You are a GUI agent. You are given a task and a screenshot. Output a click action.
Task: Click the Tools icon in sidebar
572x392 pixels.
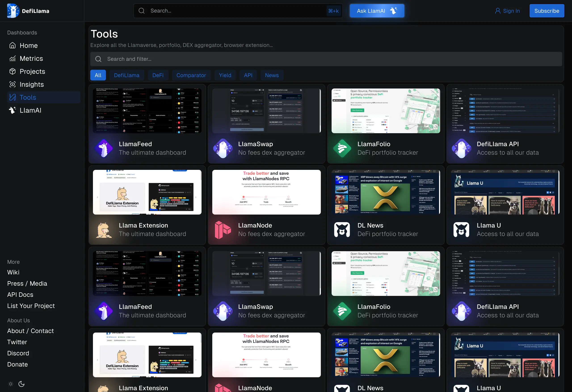click(x=13, y=97)
